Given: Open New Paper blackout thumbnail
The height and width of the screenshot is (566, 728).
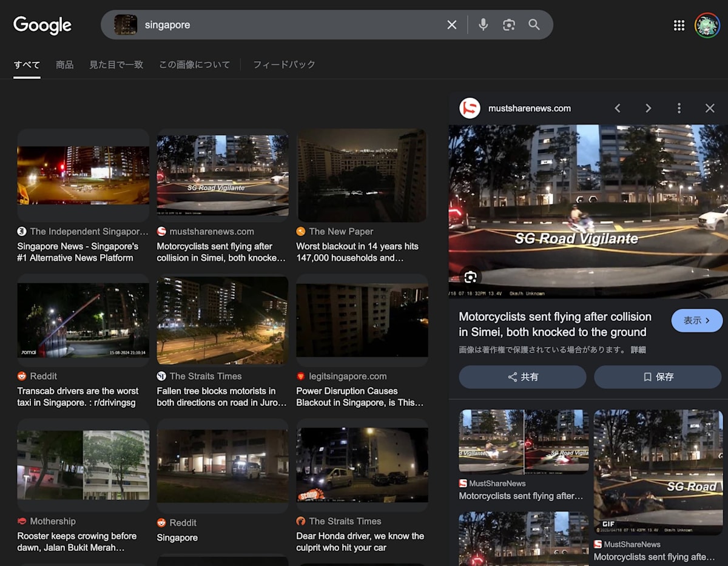Looking at the screenshot, I should (x=362, y=175).
